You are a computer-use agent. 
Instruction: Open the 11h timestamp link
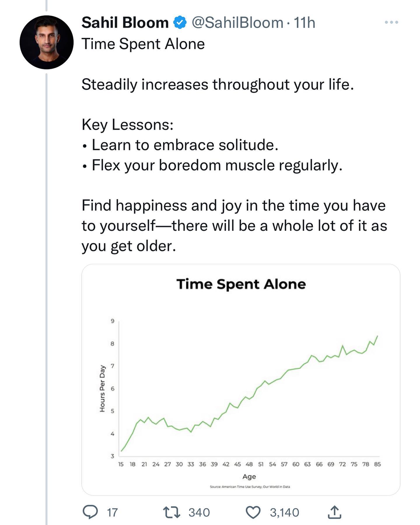pyautogui.click(x=304, y=23)
